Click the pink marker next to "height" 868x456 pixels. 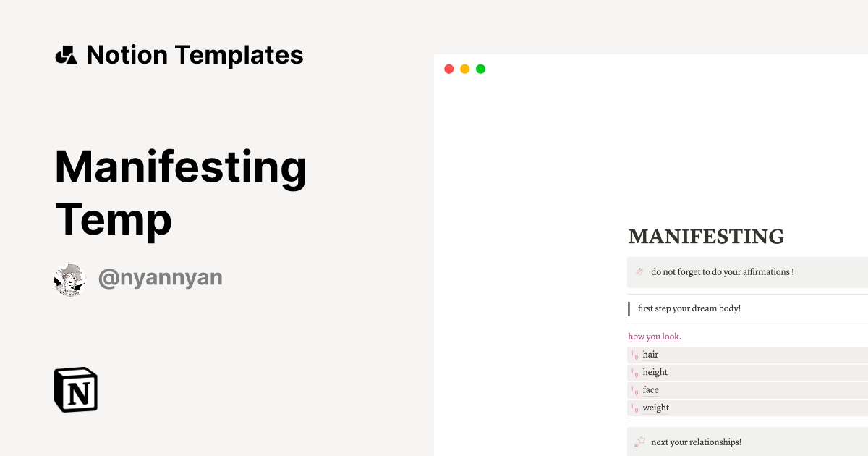pyautogui.click(x=634, y=372)
